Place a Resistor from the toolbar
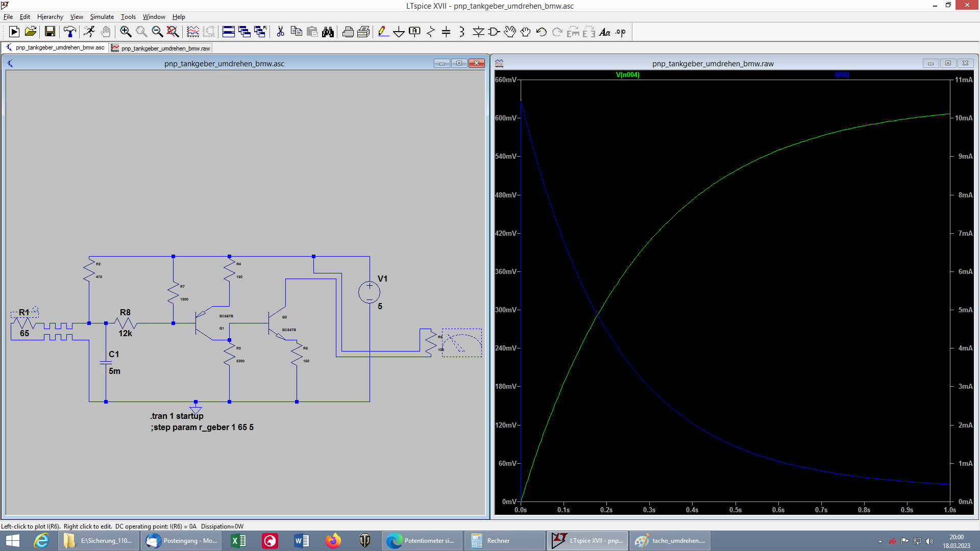This screenshot has width=980, height=551. coord(430,32)
